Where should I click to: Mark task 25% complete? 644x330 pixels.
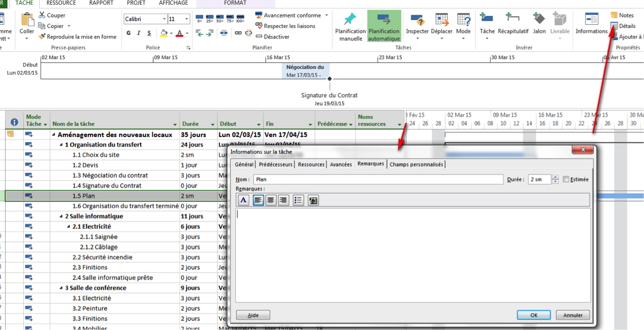click(209, 19)
